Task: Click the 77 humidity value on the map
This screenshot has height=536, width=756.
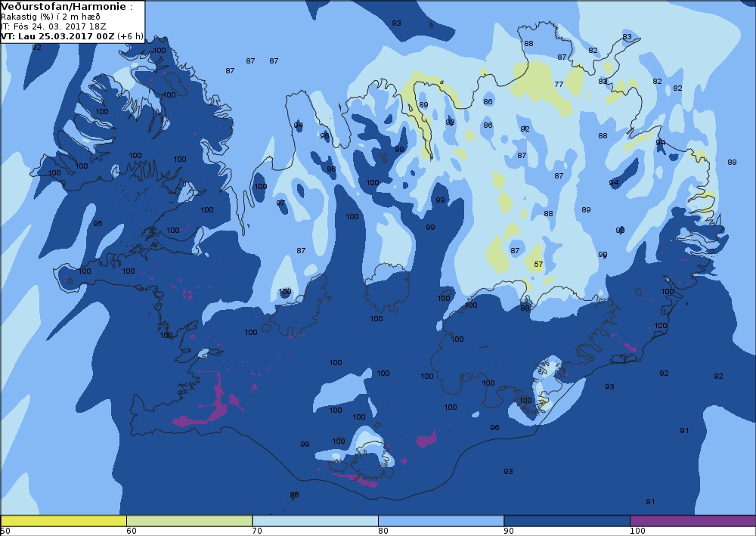Action: tap(559, 84)
